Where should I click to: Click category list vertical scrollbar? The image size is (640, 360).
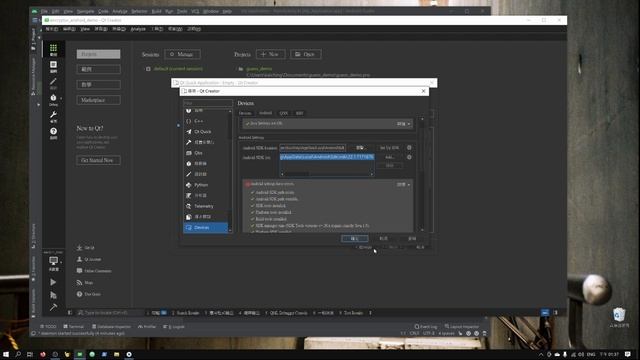point(230,171)
